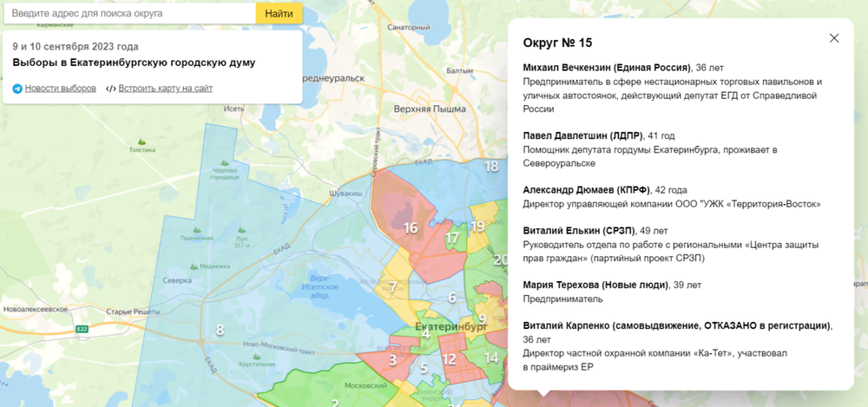Click the Медвежка mountain icon

[x=194, y=266]
